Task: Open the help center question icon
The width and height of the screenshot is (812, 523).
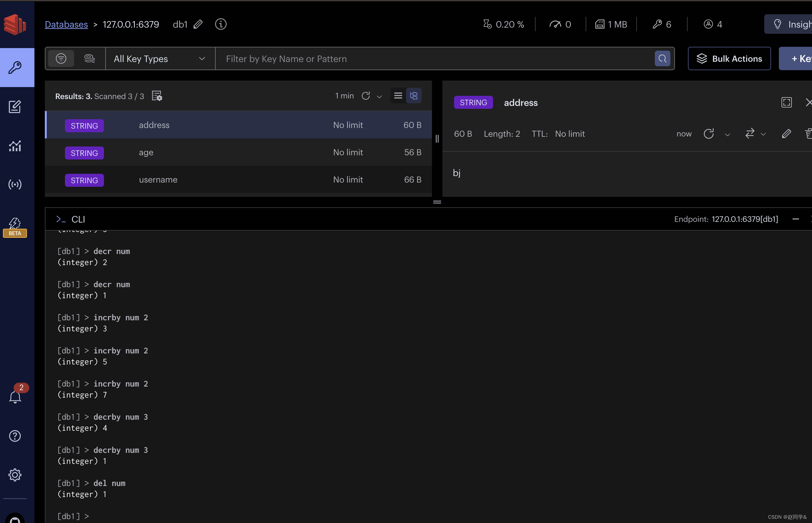Action: point(15,436)
